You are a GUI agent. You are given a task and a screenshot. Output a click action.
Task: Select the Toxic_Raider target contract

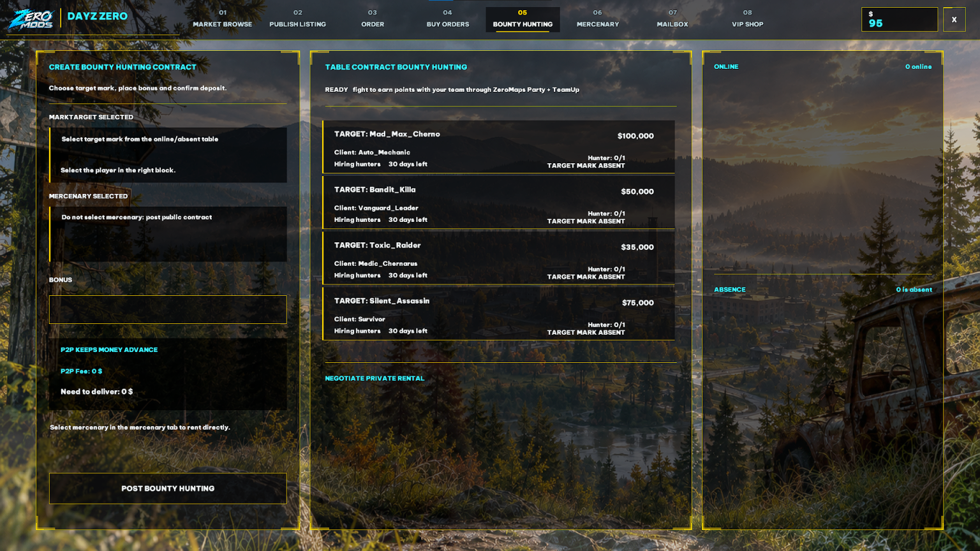point(498,258)
